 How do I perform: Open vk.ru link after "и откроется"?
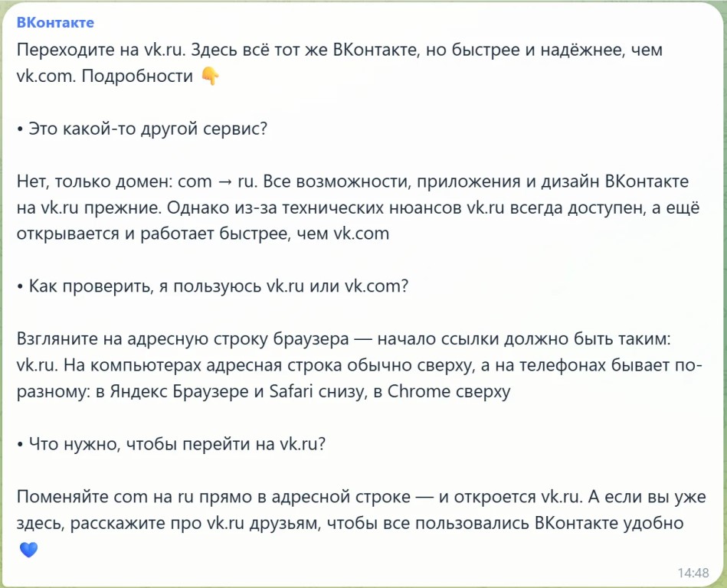[560, 497]
